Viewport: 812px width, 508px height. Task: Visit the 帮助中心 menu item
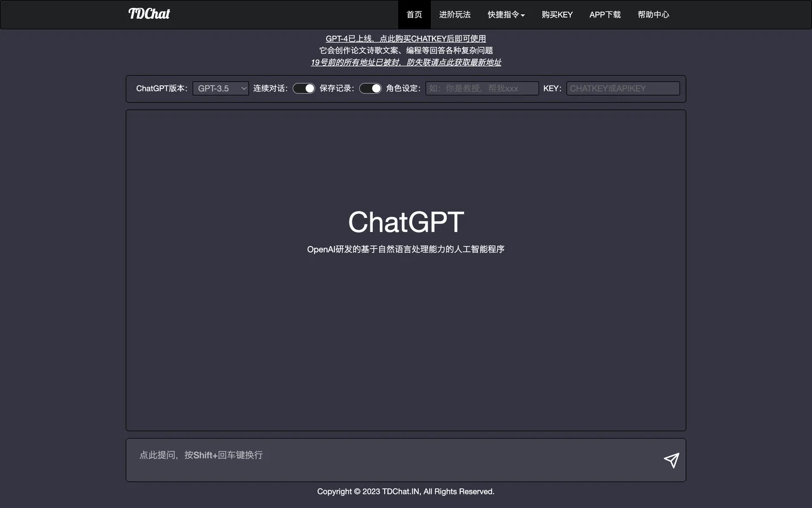coord(654,15)
